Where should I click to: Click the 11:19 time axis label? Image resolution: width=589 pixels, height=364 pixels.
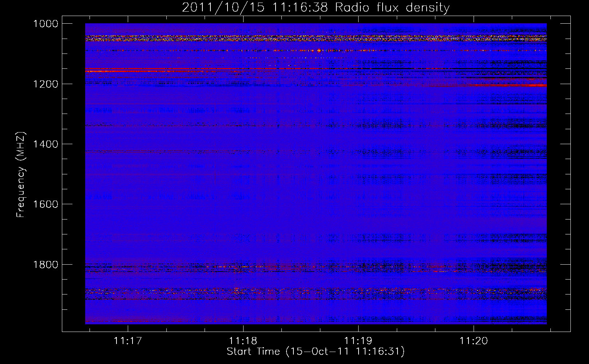[358, 341]
